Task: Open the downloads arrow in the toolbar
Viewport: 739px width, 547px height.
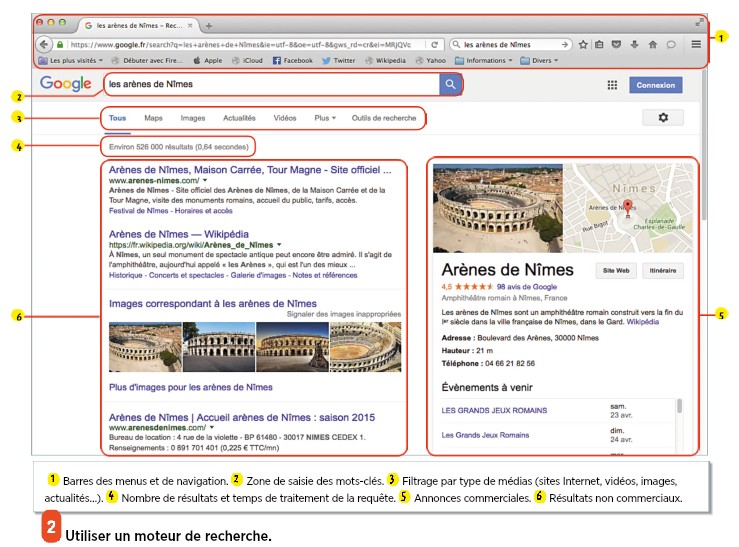Action: point(634,45)
